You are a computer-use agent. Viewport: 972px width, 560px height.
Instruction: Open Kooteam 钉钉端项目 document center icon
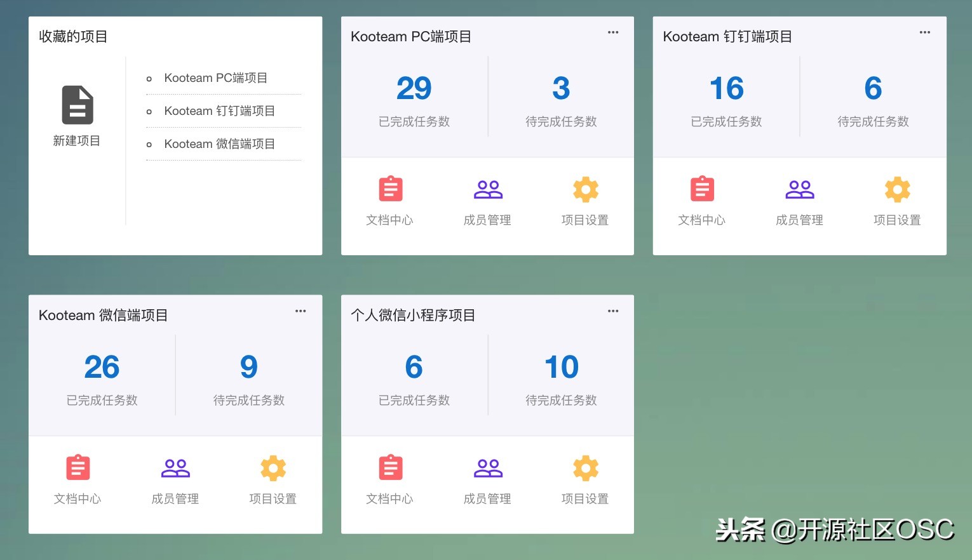[703, 189]
